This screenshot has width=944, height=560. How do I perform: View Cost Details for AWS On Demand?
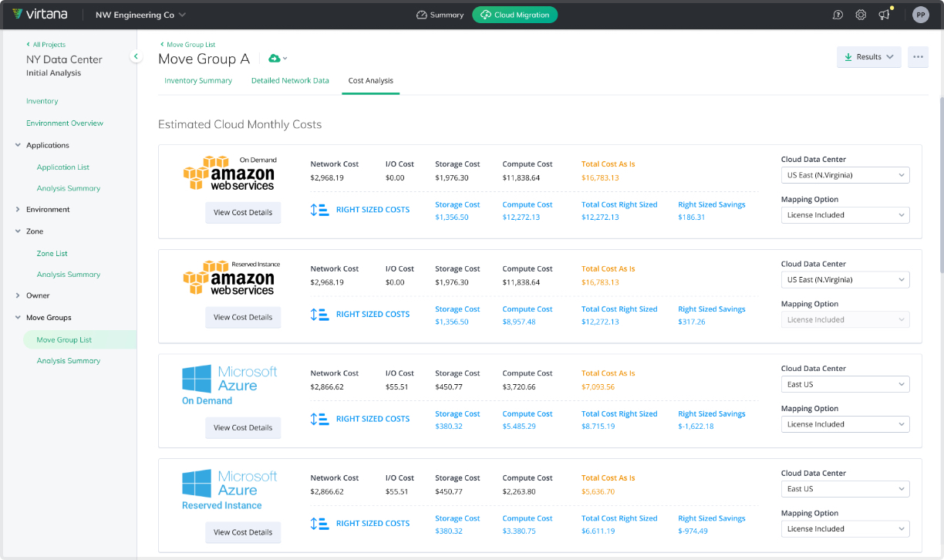(243, 213)
